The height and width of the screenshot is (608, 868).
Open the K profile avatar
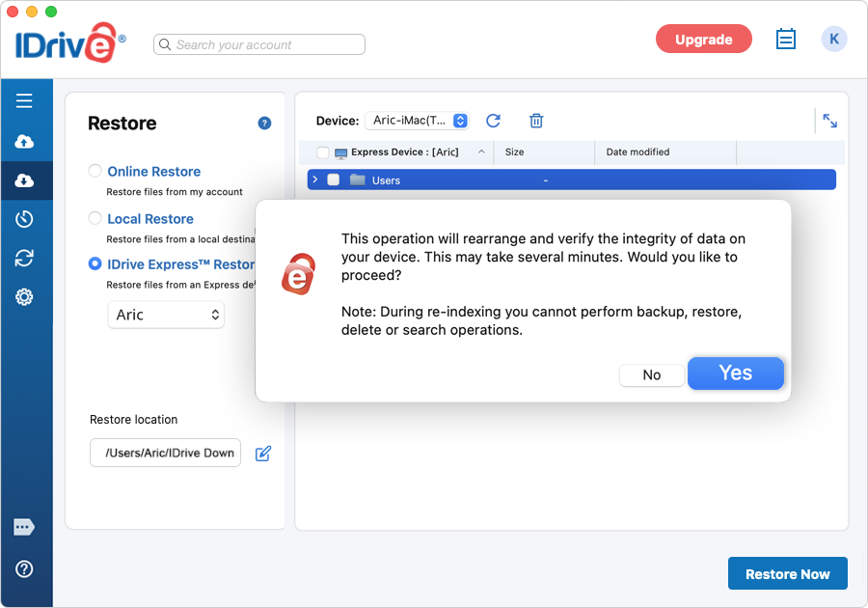pos(833,39)
